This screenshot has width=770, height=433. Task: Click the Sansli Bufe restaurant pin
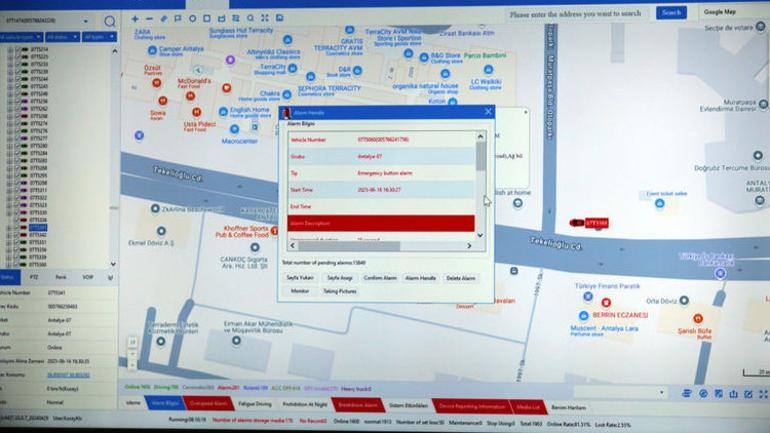pos(698,319)
